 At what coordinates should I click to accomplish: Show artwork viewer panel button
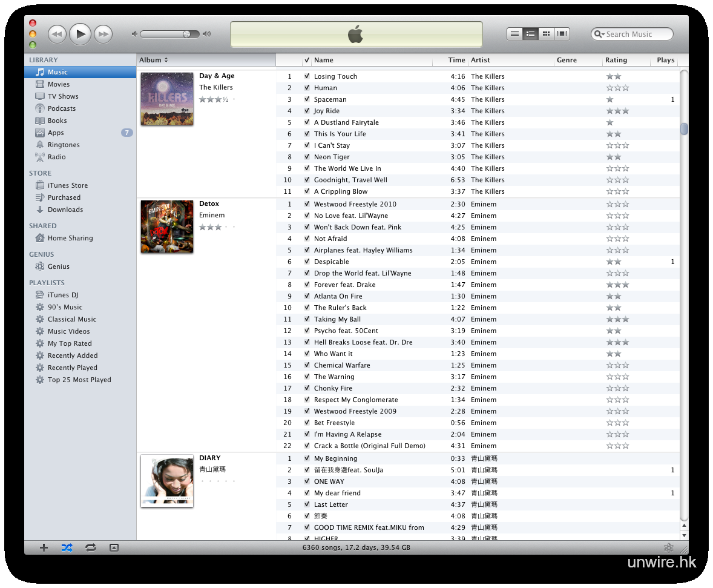114,547
